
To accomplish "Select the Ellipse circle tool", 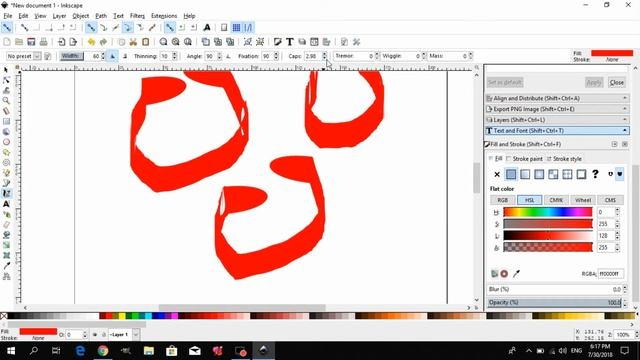I will [x=6, y=142].
